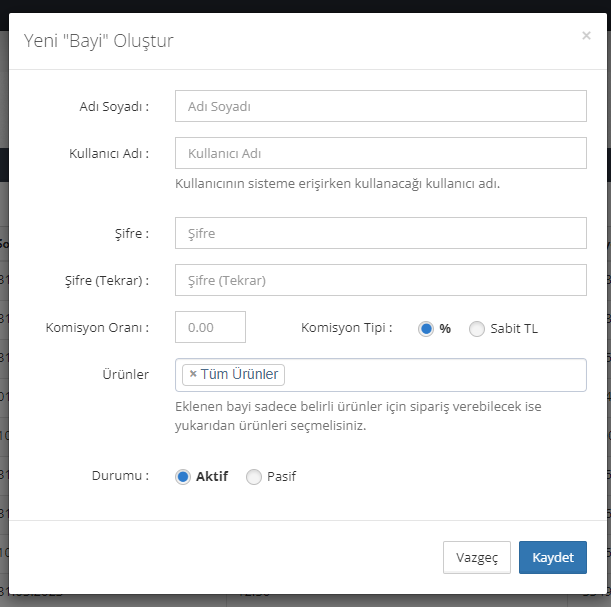Screen dimensions: 611x607
Task: Set Durumu to Pasif
Action: click(x=253, y=477)
